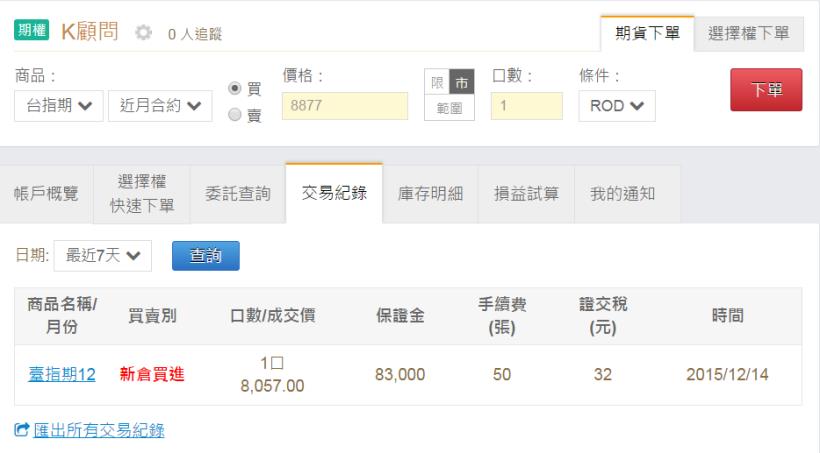Choose the 範圍 price option
Screen dimensions: 820x453
tap(450, 108)
